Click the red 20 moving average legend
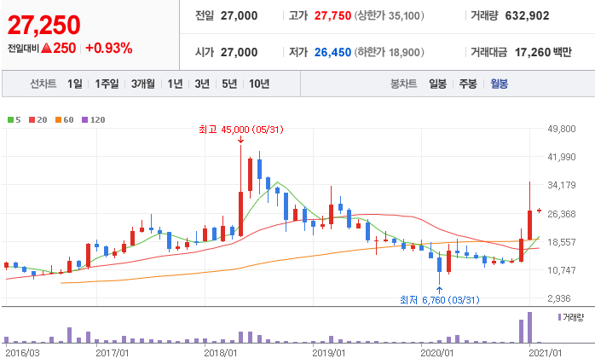The width and height of the screenshot is (595, 364). (x=38, y=120)
